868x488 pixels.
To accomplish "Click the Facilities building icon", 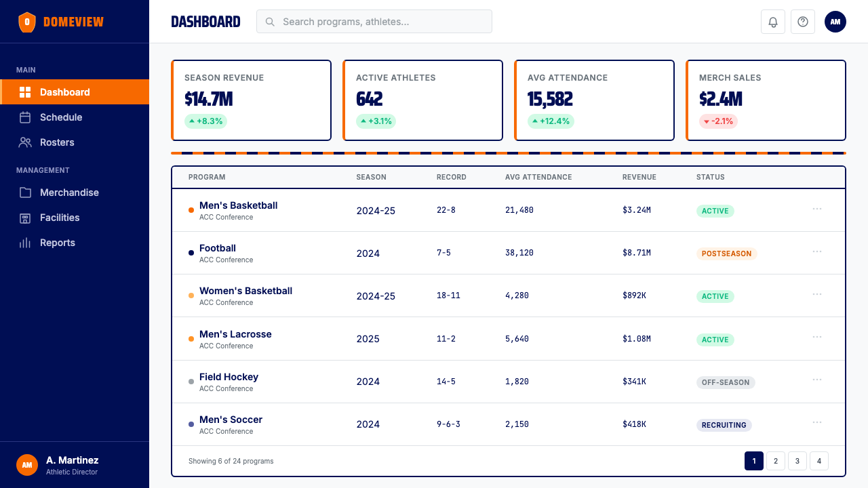I will click(x=25, y=218).
